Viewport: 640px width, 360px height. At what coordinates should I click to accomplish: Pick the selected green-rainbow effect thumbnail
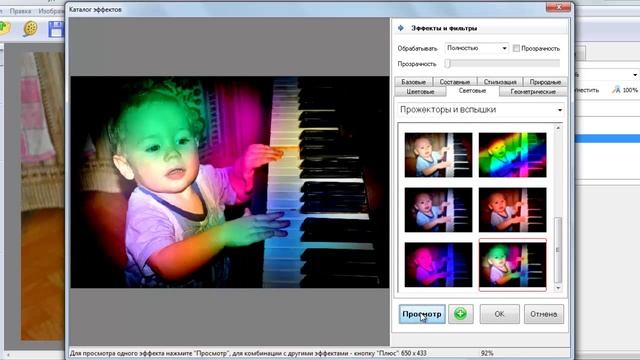513,265
